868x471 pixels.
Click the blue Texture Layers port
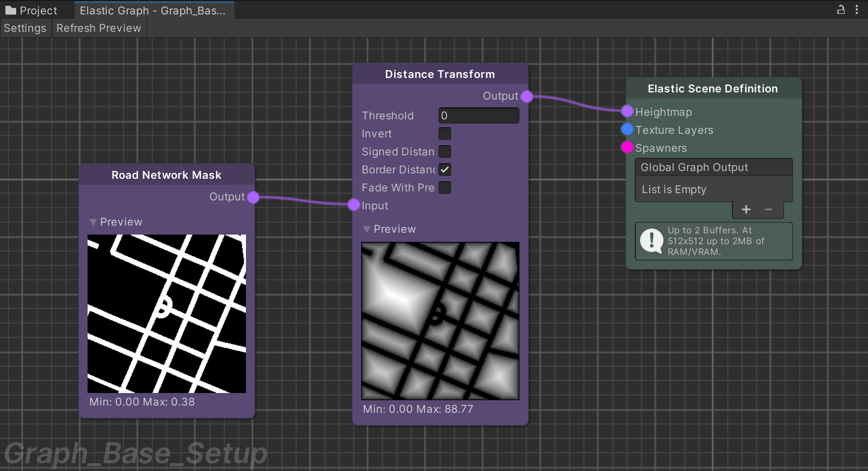tap(627, 130)
